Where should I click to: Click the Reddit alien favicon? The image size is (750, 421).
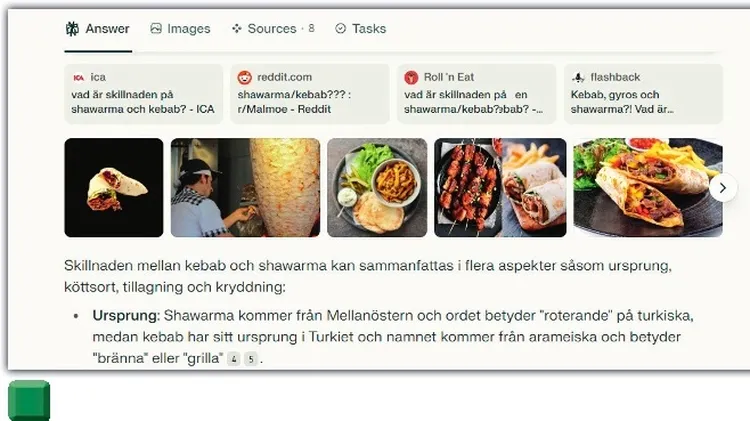coord(244,77)
